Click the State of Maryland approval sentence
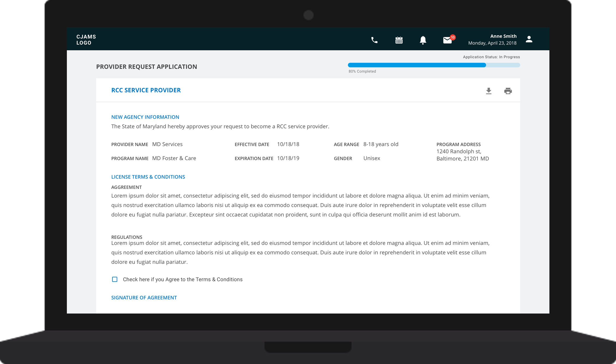The width and height of the screenshot is (616, 364). (x=220, y=126)
